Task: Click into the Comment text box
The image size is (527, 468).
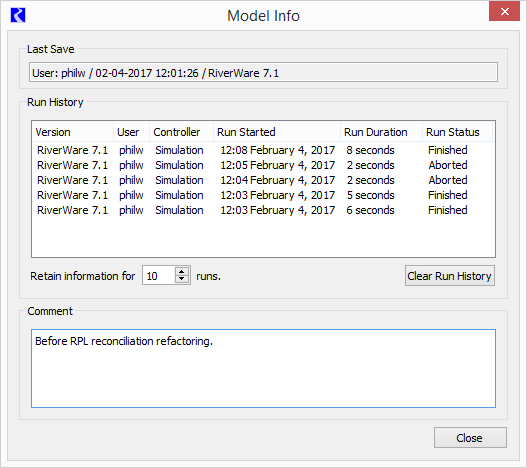Action: tap(263, 368)
